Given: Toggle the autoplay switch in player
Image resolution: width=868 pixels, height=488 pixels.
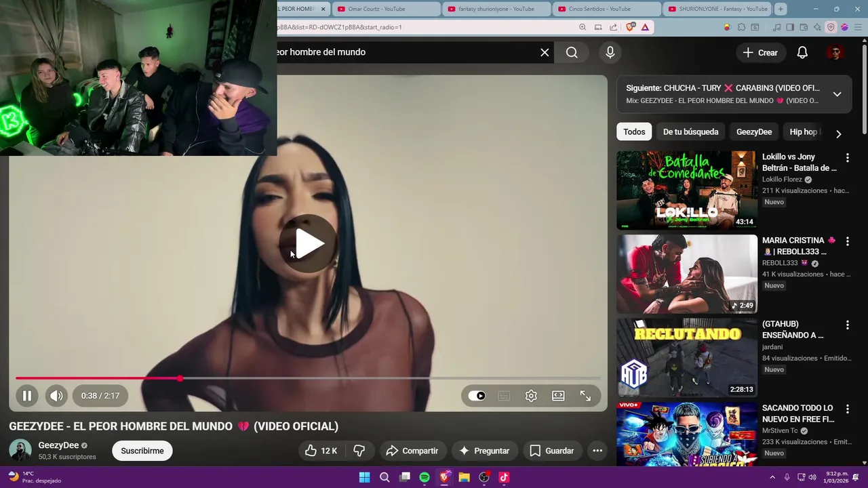Looking at the screenshot, I should point(477,396).
